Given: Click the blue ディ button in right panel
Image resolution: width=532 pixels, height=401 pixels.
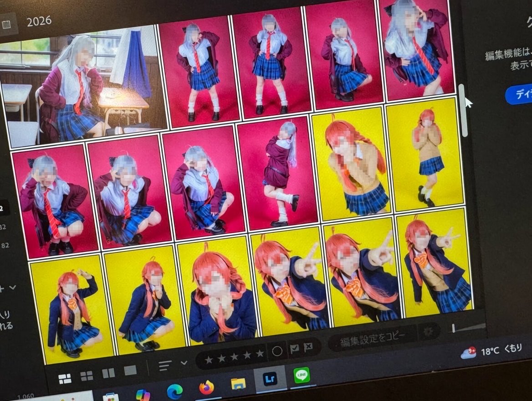Looking at the screenshot, I should click(x=519, y=94).
